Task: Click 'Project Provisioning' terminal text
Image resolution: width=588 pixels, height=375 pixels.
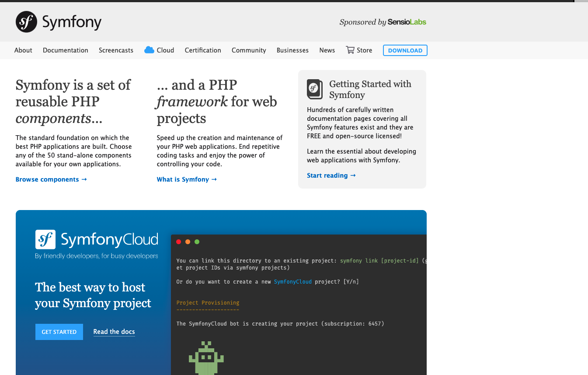Action: (208, 303)
